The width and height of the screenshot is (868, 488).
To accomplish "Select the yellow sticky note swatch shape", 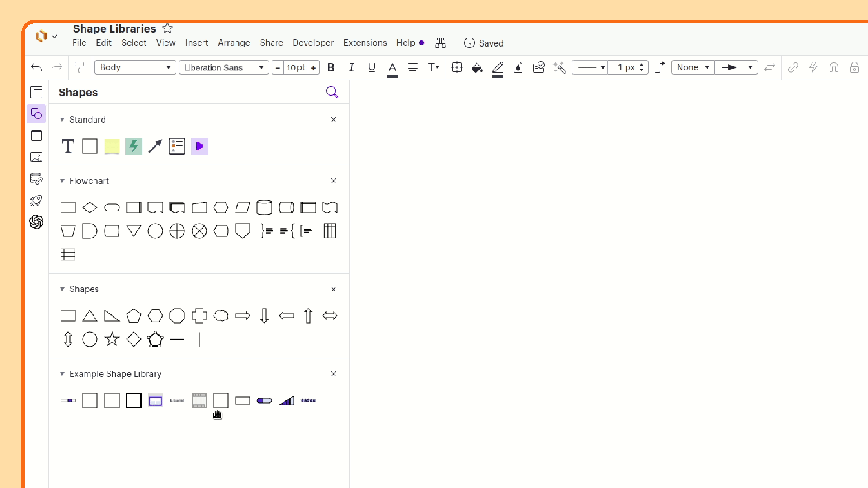I will tap(112, 146).
